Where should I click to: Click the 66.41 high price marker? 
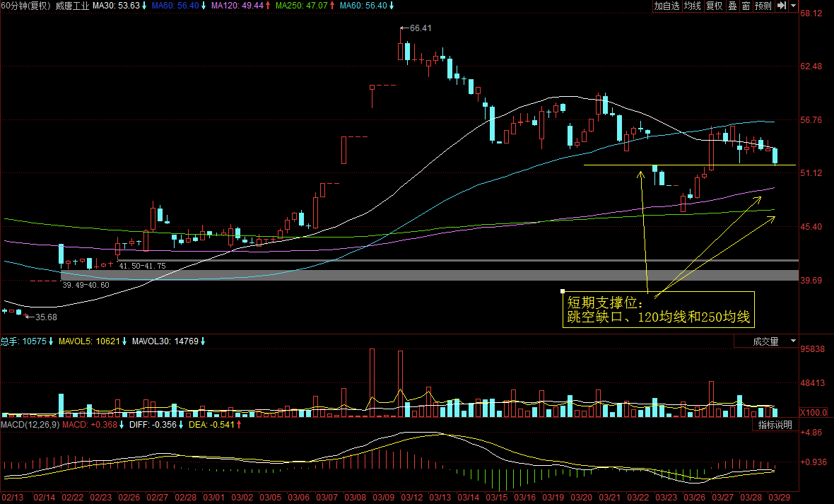pyautogui.click(x=420, y=28)
